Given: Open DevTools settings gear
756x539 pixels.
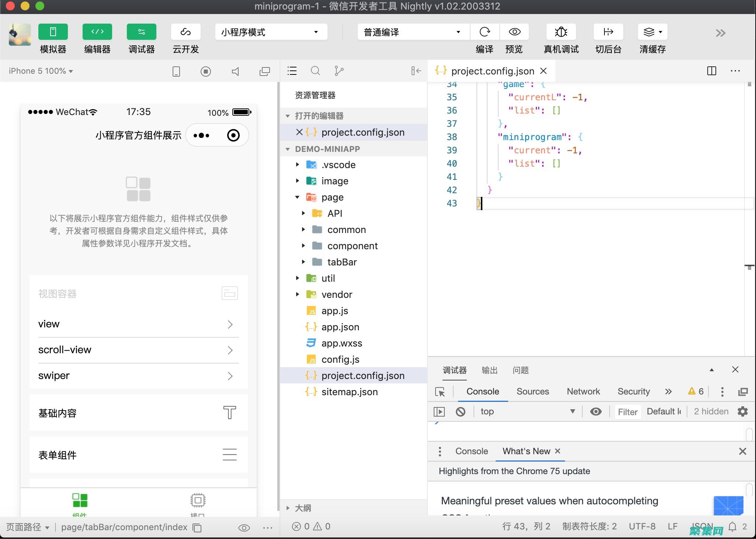Looking at the screenshot, I should tap(743, 411).
